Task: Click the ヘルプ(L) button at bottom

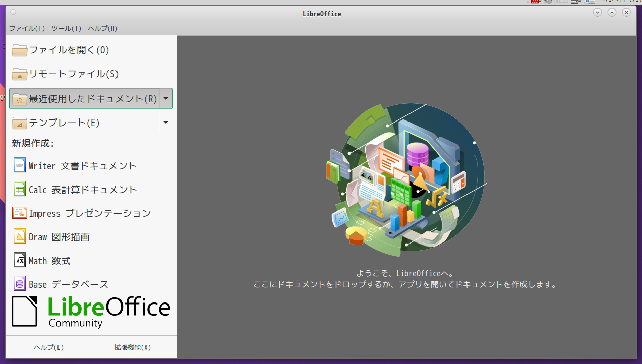Action: point(49,347)
